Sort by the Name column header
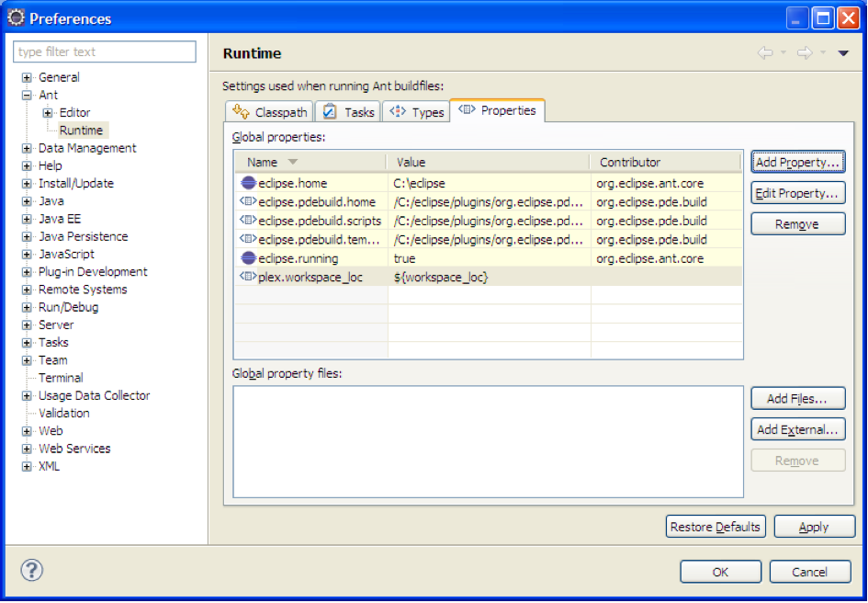 coord(310,162)
